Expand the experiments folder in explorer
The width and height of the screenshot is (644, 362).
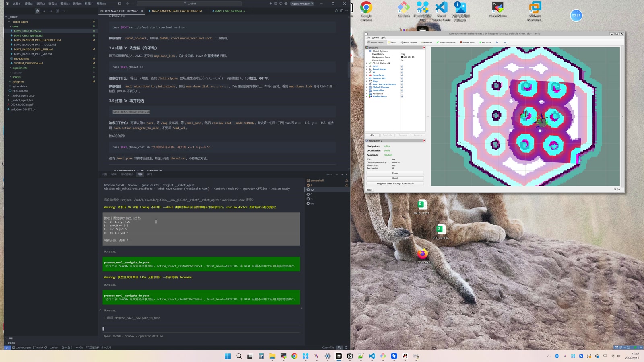tap(20, 68)
